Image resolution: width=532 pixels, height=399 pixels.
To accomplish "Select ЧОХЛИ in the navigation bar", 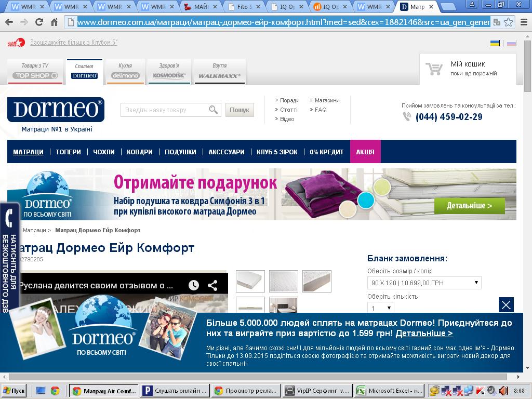I will point(104,152).
